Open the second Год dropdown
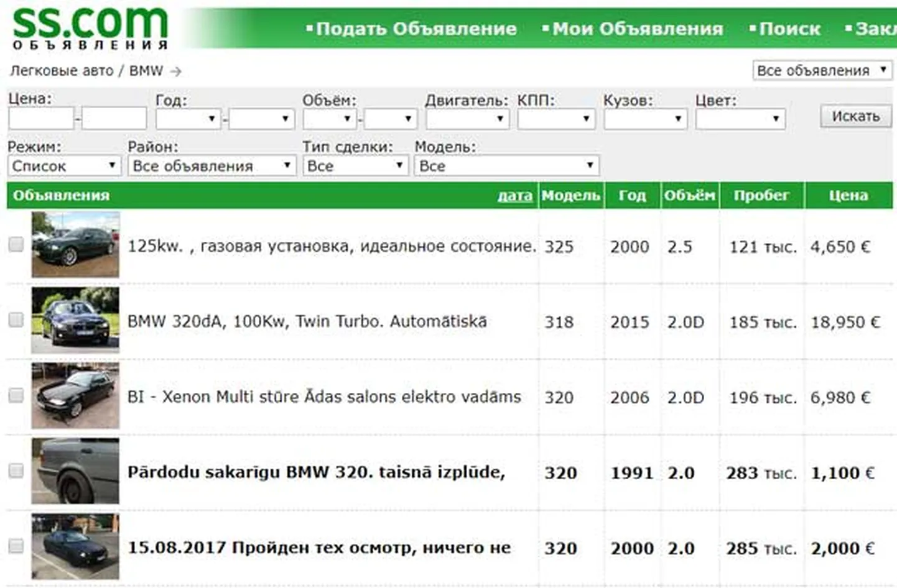The width and height of the screenshot is (897, 588). (261, 118)
